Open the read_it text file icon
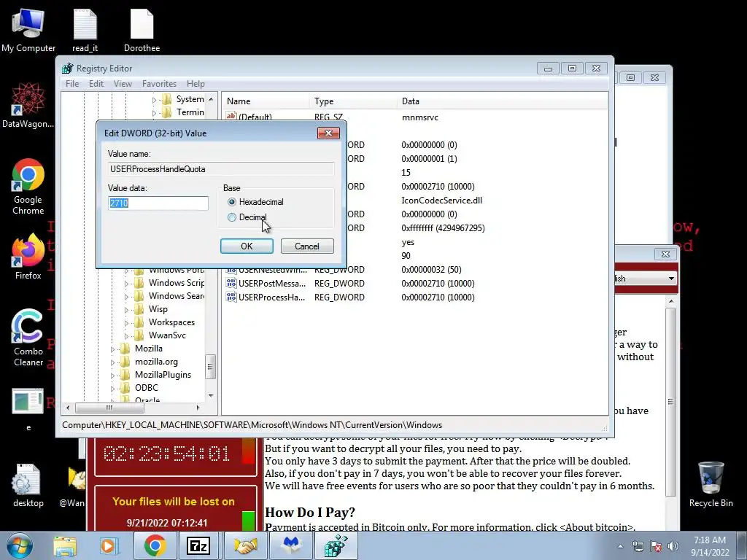The height and width of the screenshot is (560, 747). click(85, 29)
